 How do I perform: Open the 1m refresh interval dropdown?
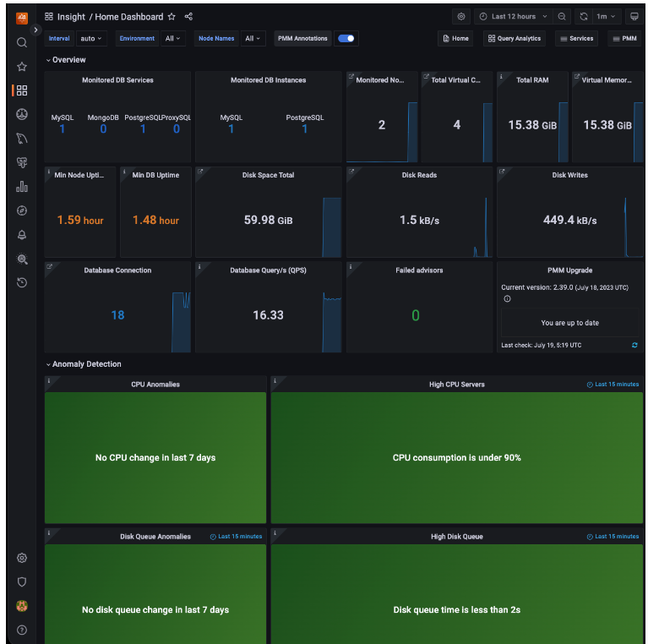click(x=607, y=17)
